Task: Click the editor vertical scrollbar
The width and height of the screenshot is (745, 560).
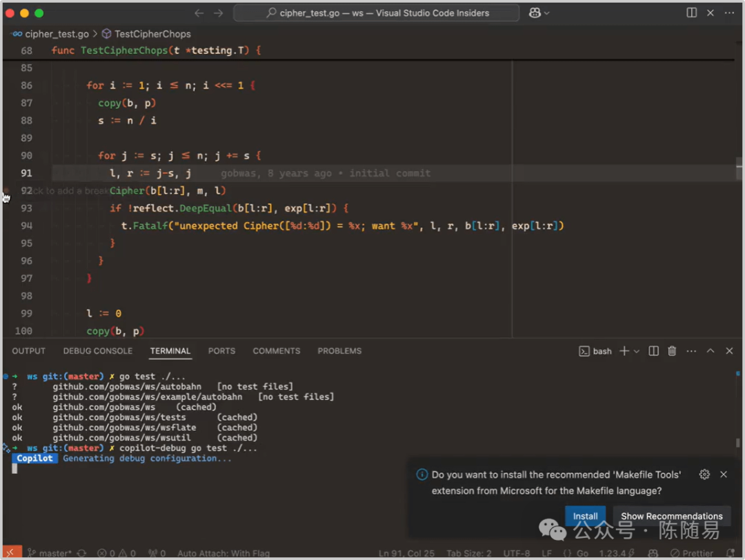Action: point(739,168)
